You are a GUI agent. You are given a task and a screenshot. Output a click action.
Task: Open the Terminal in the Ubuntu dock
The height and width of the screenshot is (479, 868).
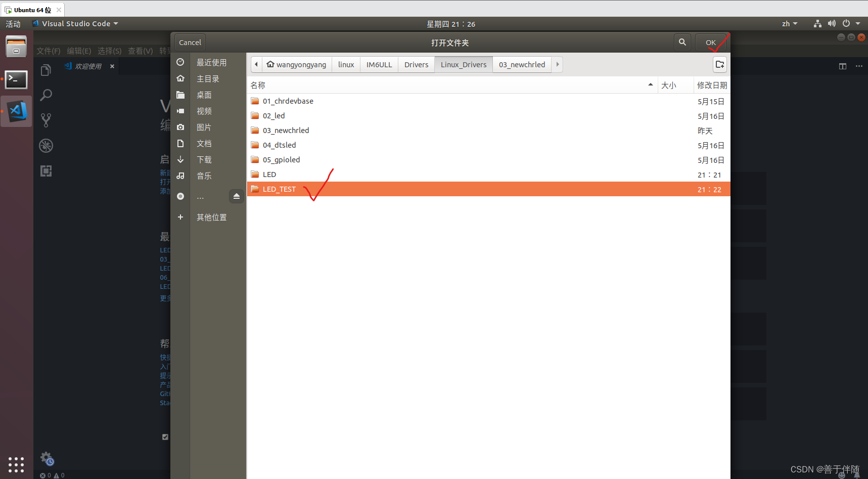16,79
